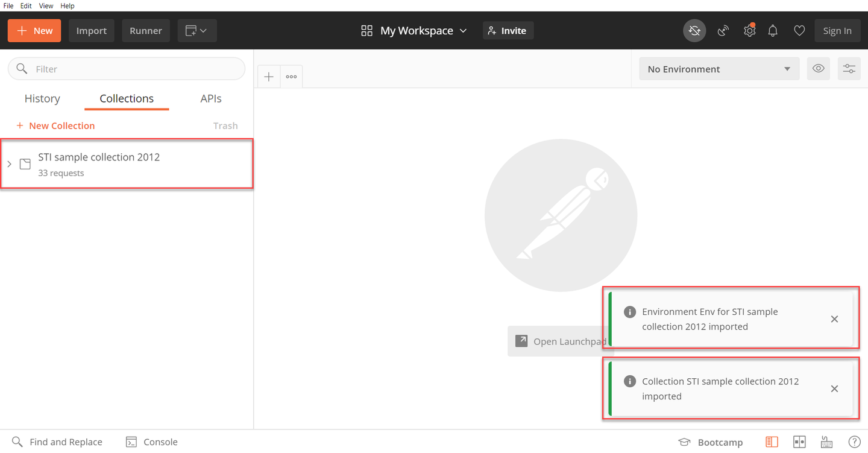Open a new request tab with plus
This screenshot has height=453, width=868.
pos(269,77)
